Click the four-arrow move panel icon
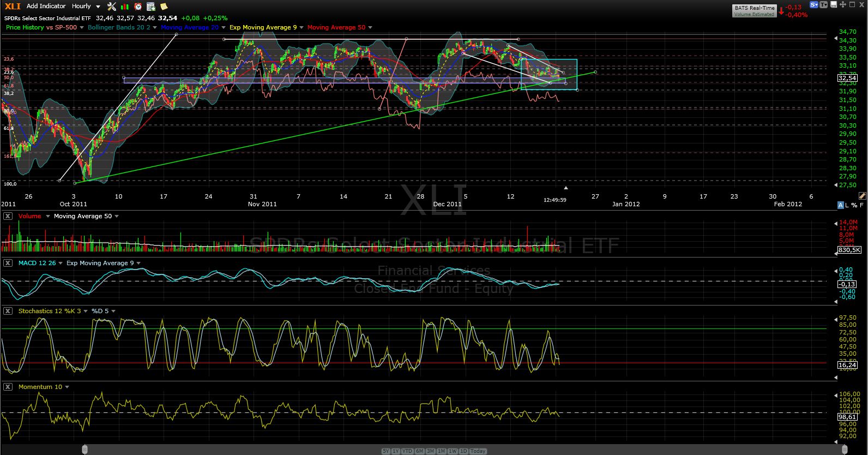This screenshot has height=455, width=868. 842,4
